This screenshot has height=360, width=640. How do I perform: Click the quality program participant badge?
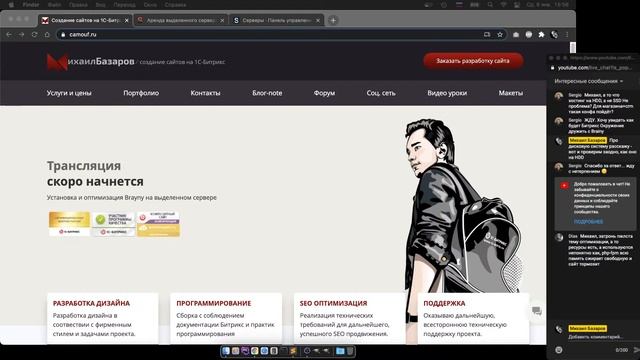113,224
